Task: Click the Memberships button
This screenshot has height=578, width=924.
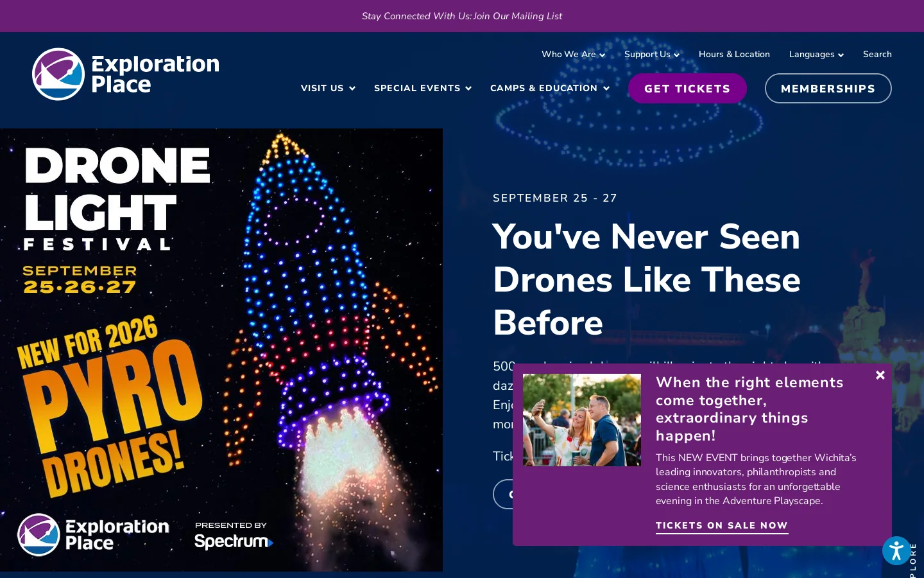Action: click(x=828, y=89)
